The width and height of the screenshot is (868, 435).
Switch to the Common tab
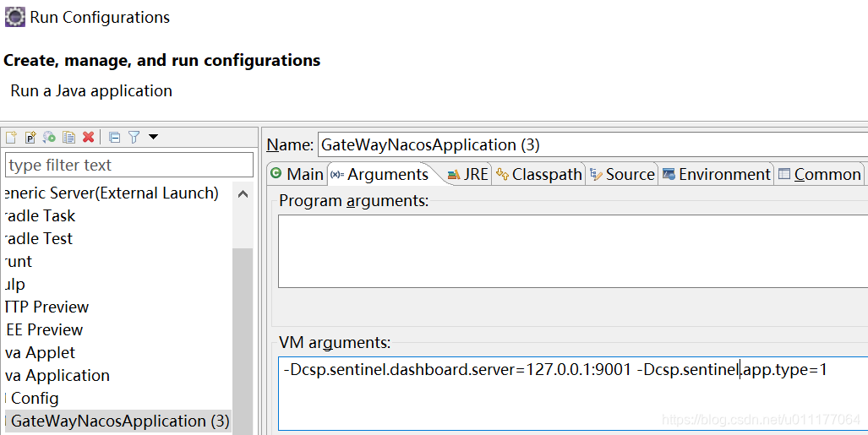click(819, 174)
